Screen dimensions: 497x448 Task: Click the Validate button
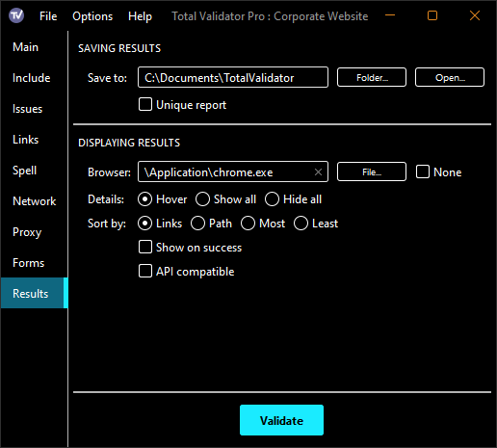coord(281,420)
